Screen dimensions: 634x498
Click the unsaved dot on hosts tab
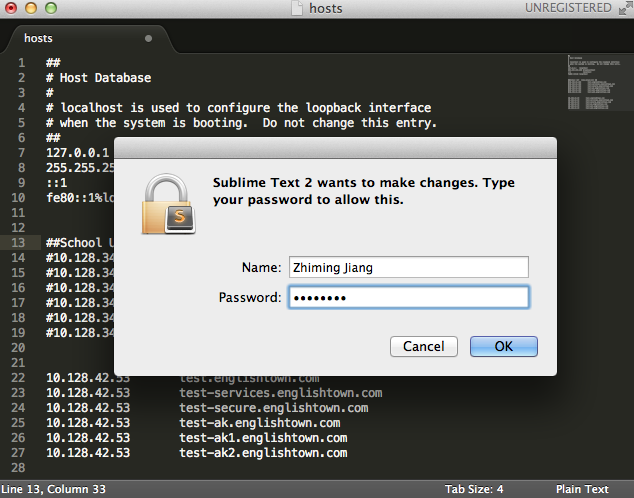[148, 38]
